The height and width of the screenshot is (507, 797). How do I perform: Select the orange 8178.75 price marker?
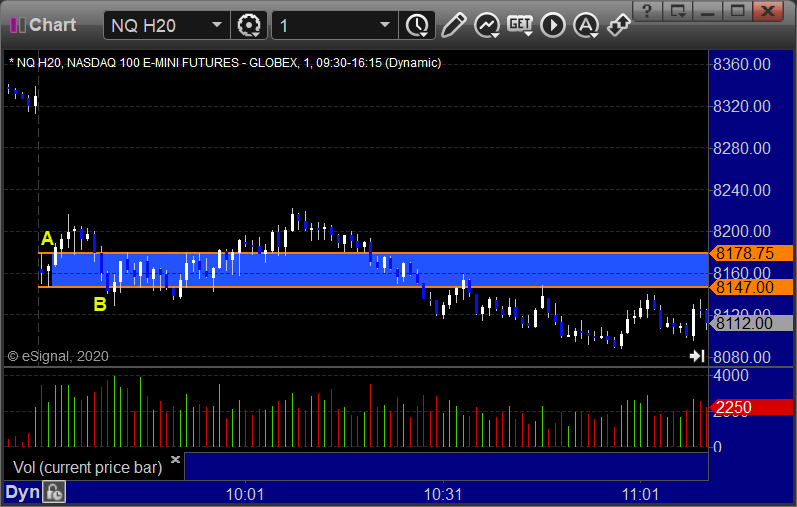coord(751,253)
